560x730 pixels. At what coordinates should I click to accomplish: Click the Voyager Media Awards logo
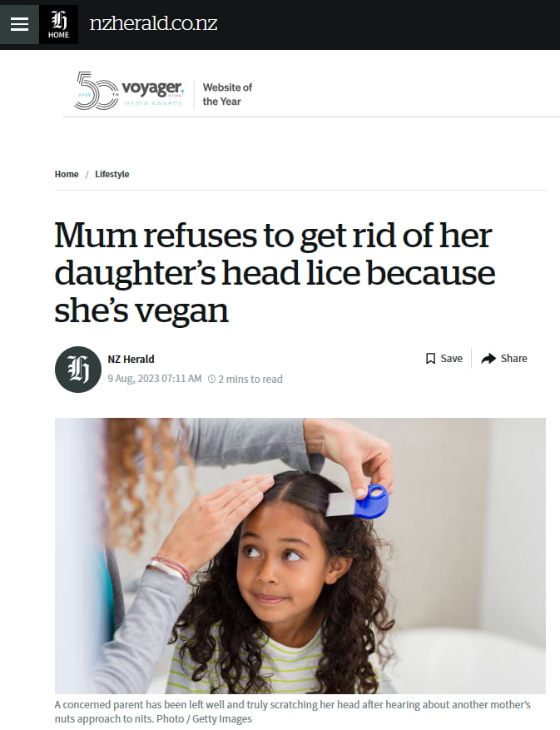coord(130,91)
